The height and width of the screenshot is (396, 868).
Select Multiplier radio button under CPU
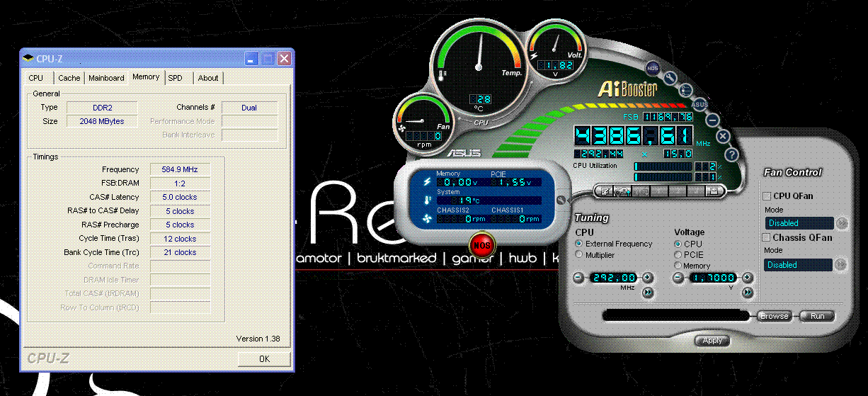(x=580, y=254)
